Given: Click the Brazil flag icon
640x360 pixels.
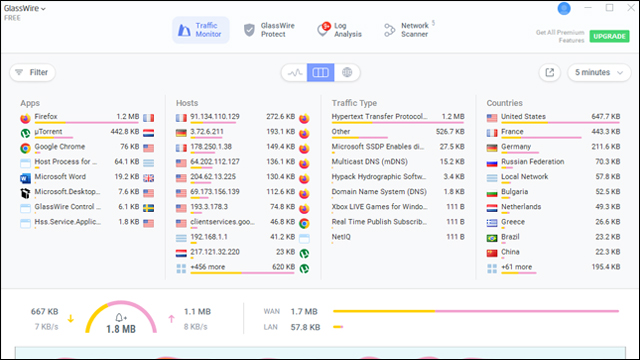Looking at the screenshot, I should point(492,238).
